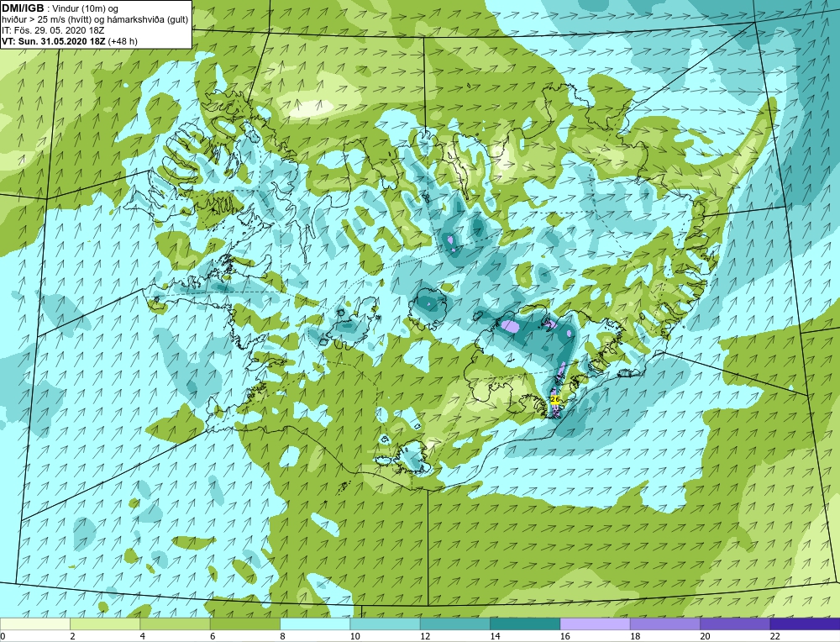Click the '8' scale label
Image resolution: width=840 pixels, height=642 pixels.
(282, 636)
